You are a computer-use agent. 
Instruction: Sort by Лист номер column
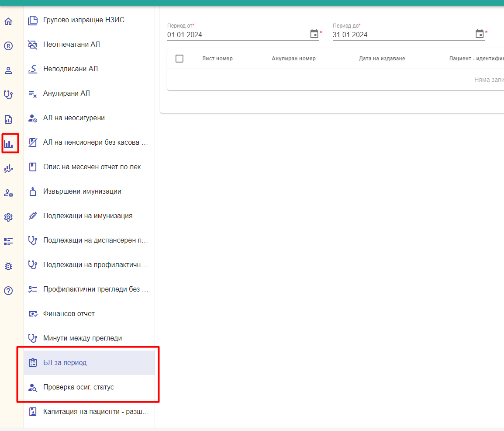coord(217,59)
